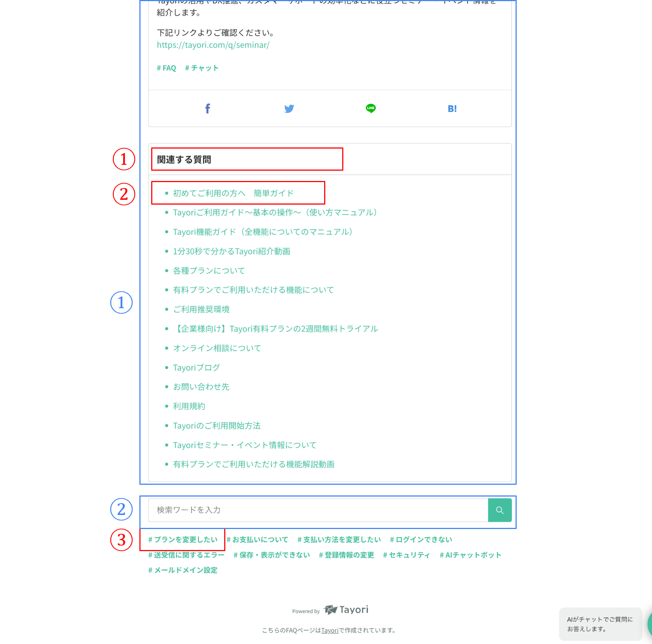Open the AIがチャットでご質問に chat bubble
Viewport: 652px width, 644px height.
coord(600,624)
